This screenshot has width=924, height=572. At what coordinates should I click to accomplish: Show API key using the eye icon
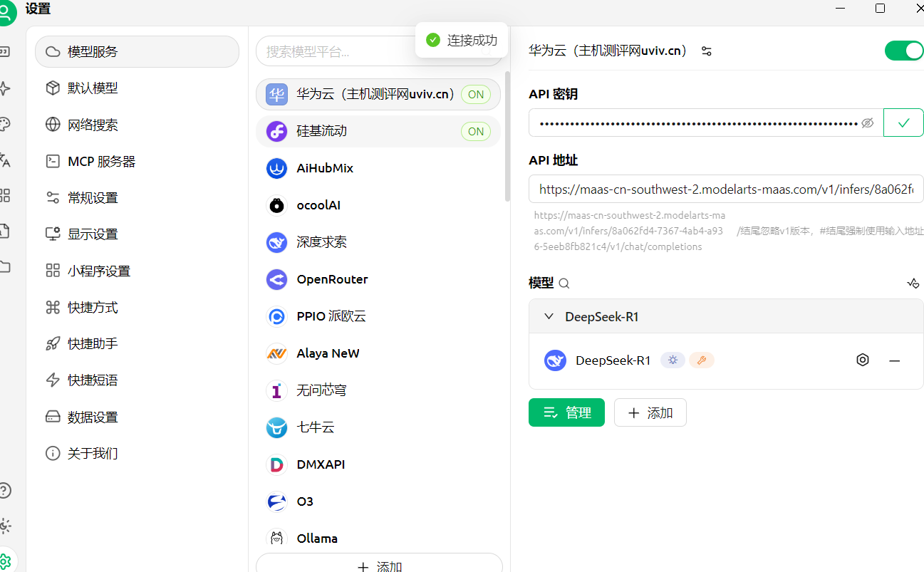[867, 123]
